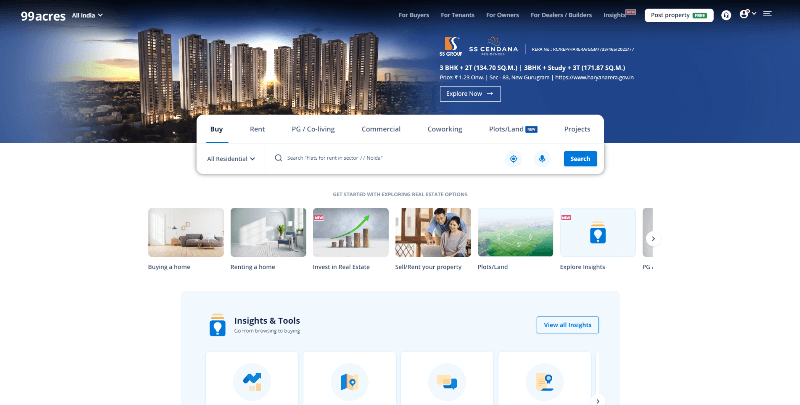Viewport: 800px width, 405px height.
Task: Open the For Buyers menu
Action: [414, 15]
